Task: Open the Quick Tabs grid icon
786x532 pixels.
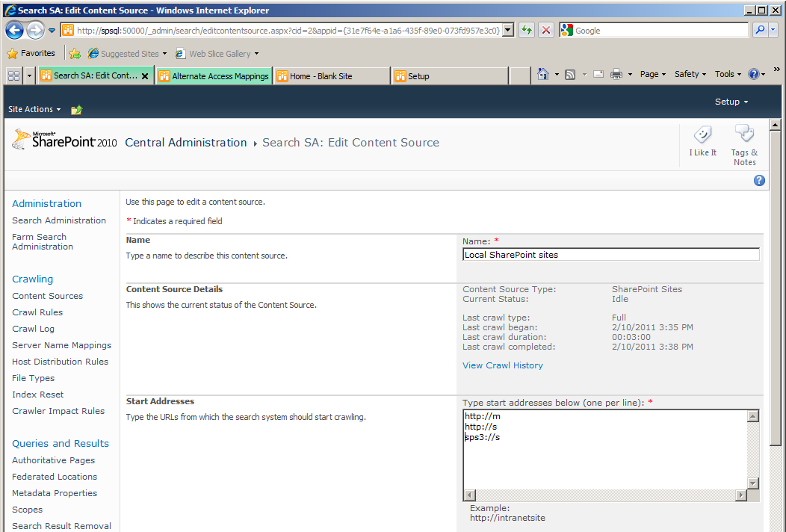Action: coord(13,75)
